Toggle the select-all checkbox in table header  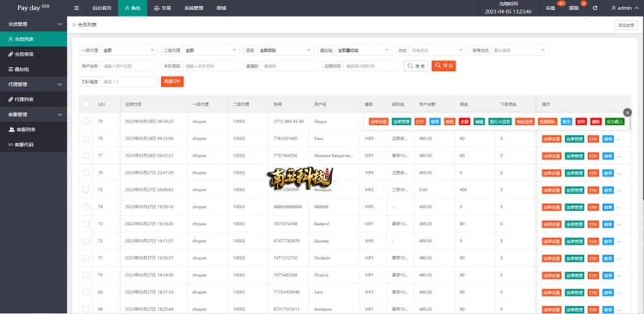pyautogui.click(x=86, y=104)
